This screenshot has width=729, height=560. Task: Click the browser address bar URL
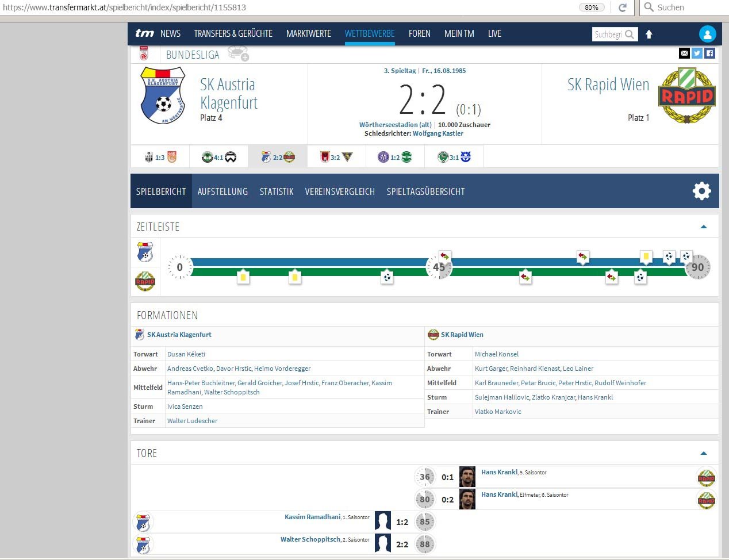(x=125, y=7)
